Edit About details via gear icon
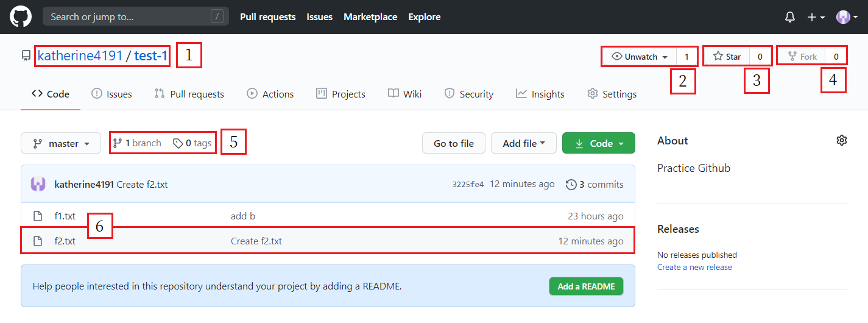The image size is (868, 323). click(x=842, y=141)
